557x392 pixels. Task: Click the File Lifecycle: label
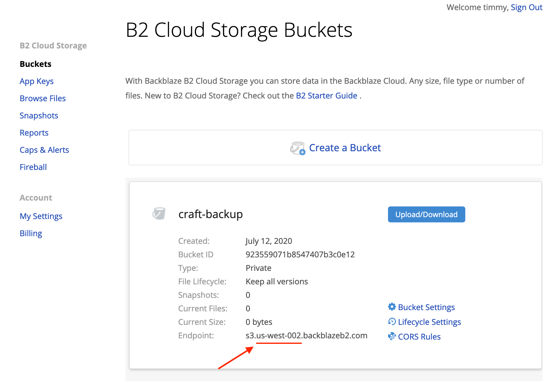click(202, 282)
